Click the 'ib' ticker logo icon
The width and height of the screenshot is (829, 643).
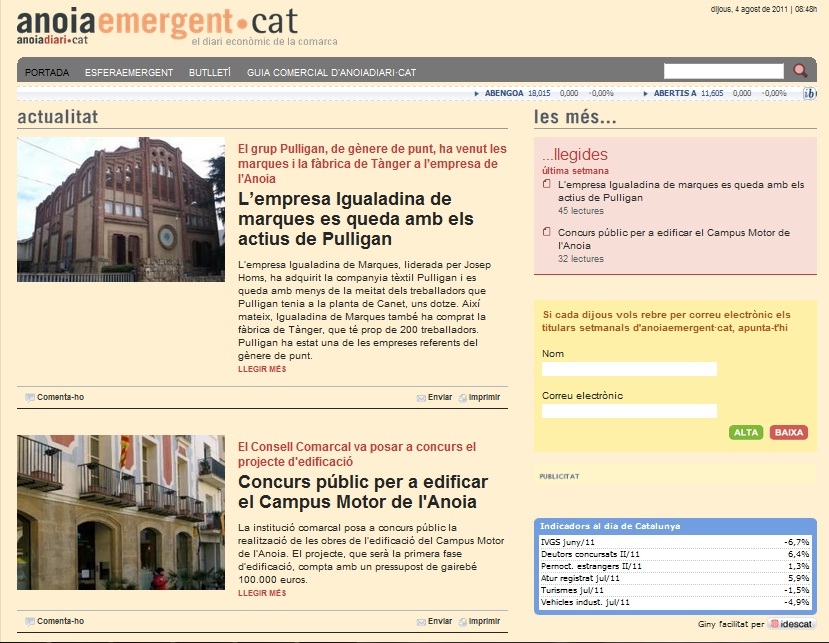pos(809,93)
